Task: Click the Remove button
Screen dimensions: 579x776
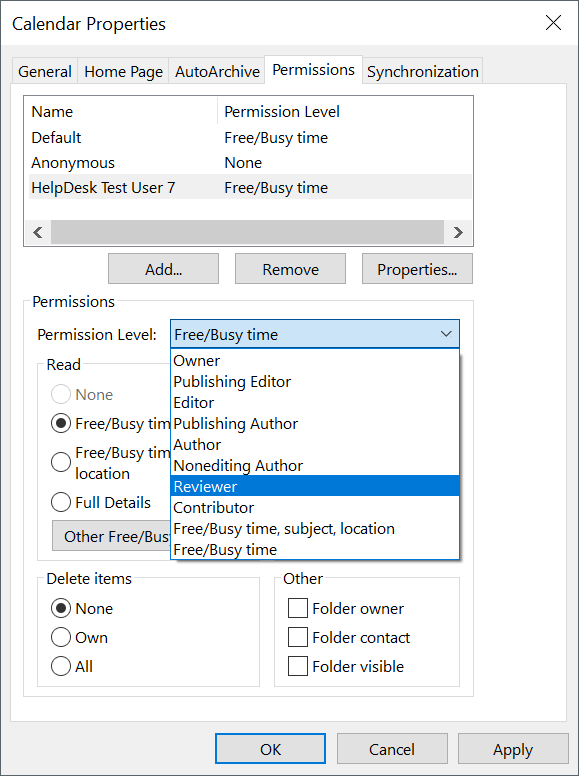Action: pyautogui.click(x=290, y=269)
